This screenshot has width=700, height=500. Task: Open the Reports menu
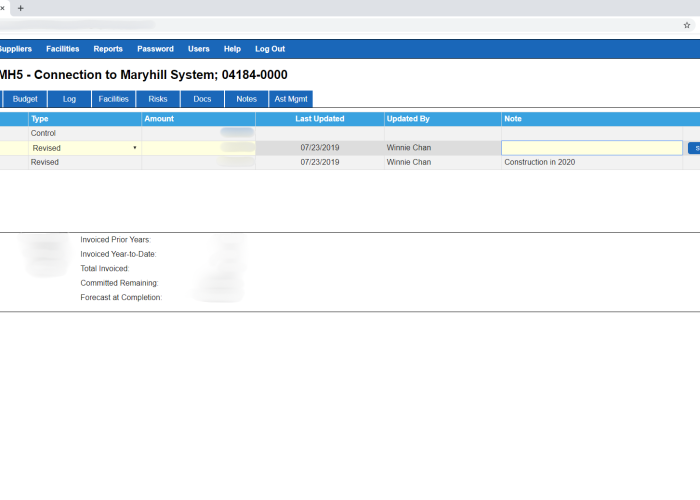pyautogui.click(x=108, y=49)
